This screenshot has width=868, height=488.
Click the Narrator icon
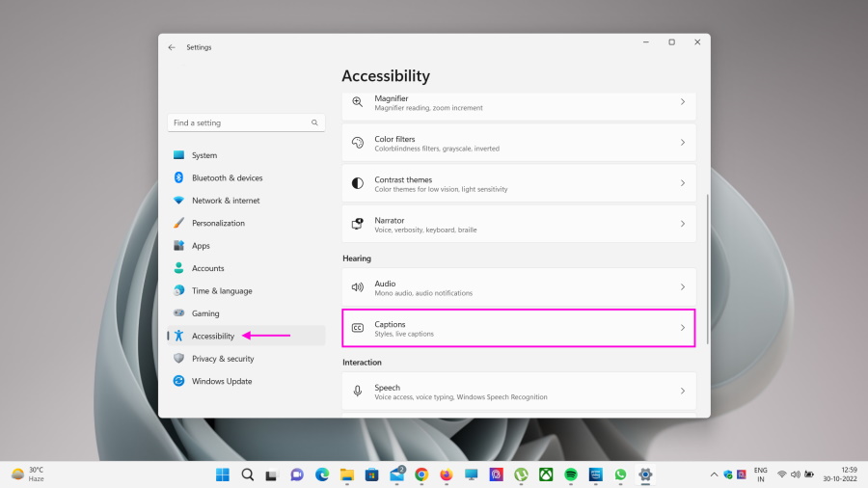tap(357, 224)
